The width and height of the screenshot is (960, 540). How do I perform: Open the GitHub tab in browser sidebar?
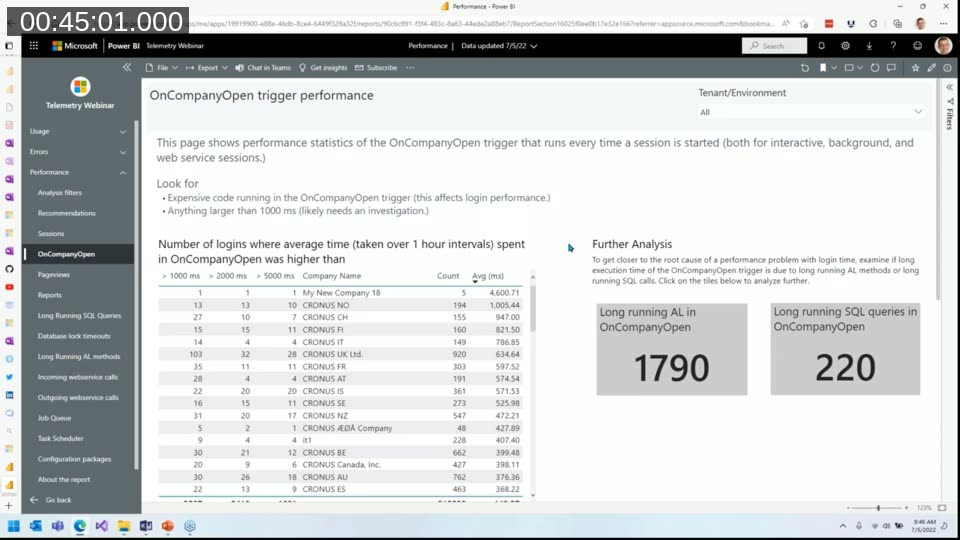point(9,269)
